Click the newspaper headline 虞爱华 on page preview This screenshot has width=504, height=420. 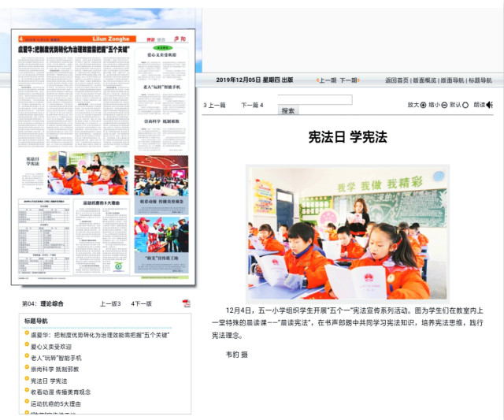coord(74,49)
